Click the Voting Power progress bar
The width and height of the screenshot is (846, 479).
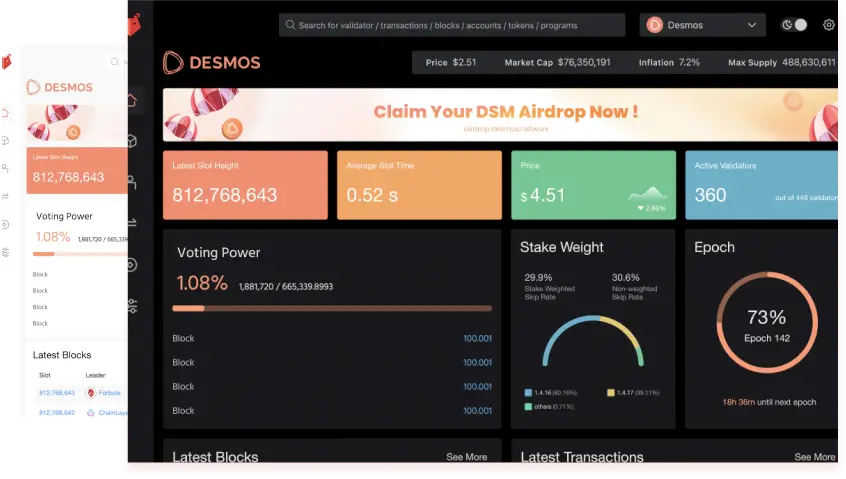coord(332,308)
